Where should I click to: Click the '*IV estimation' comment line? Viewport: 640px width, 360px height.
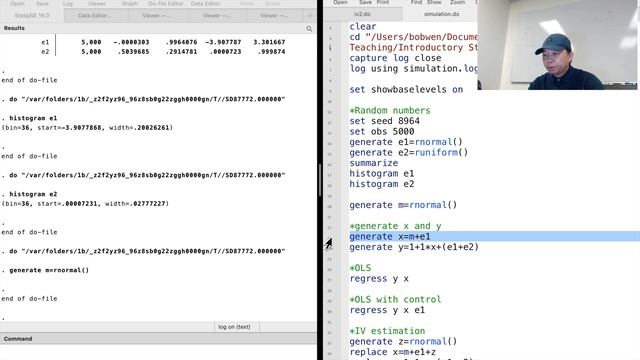pos(387,331)
